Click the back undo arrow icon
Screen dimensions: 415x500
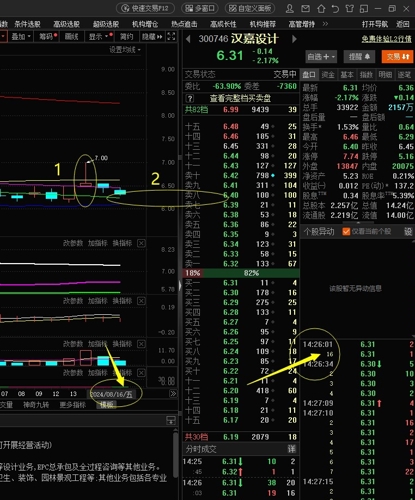click(x=335, y=8)
